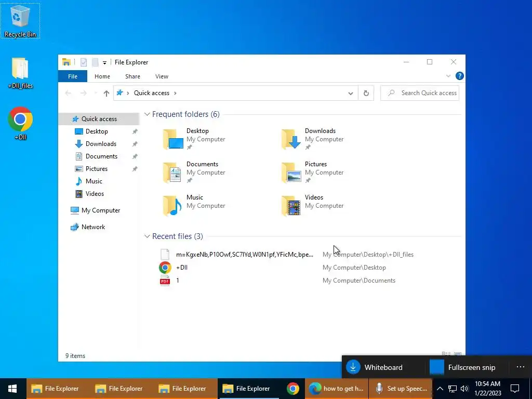
Task: Show hidden system tray icons
Action: (x=440, y=389)
